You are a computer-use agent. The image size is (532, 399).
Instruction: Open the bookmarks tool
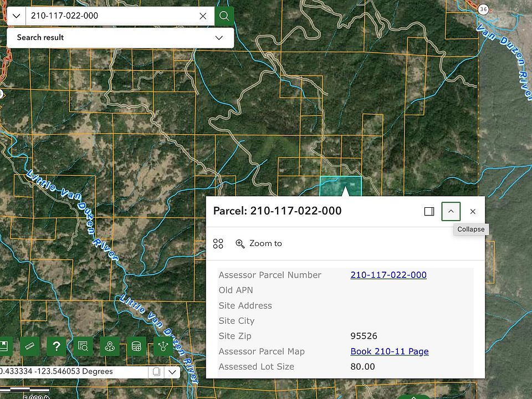tap(5, 346)
